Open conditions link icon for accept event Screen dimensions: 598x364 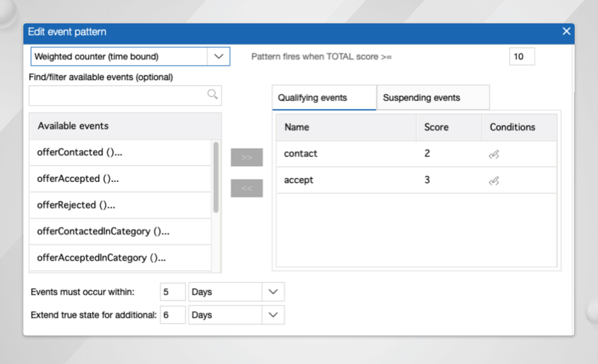point(494,181)
